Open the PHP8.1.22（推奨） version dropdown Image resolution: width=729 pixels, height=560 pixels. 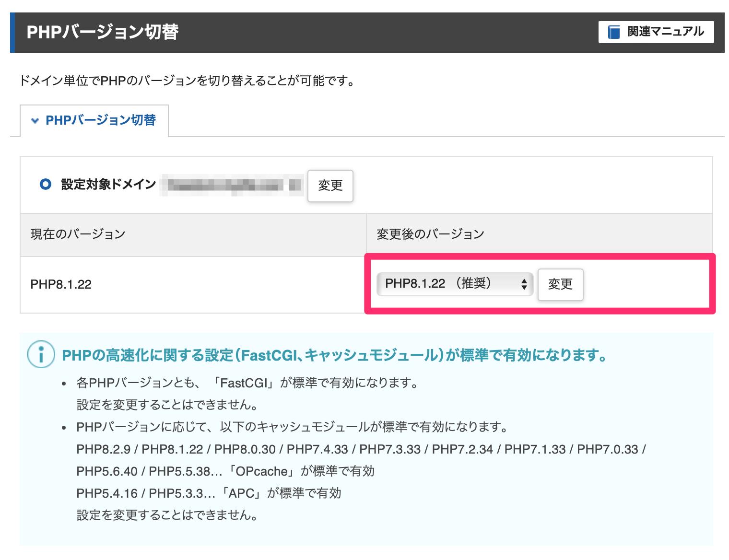tap(455, 284)
